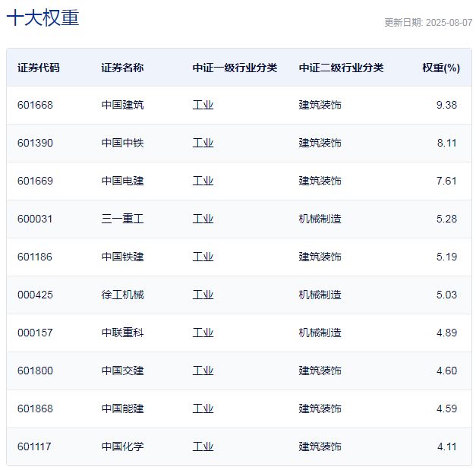Screen dimensions: 476x470
Task: Click 机械制造 in the 徐工机械 row
Action: tap(320, 295)
